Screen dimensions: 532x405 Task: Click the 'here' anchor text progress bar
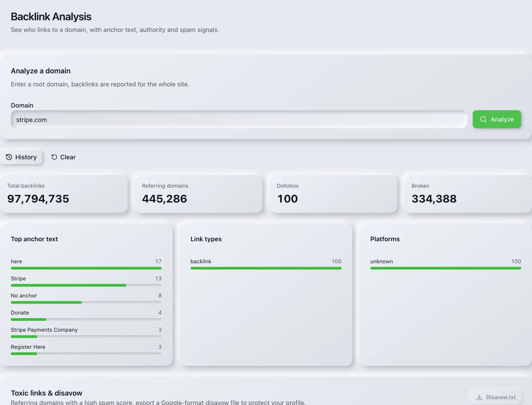click(86, 268)
